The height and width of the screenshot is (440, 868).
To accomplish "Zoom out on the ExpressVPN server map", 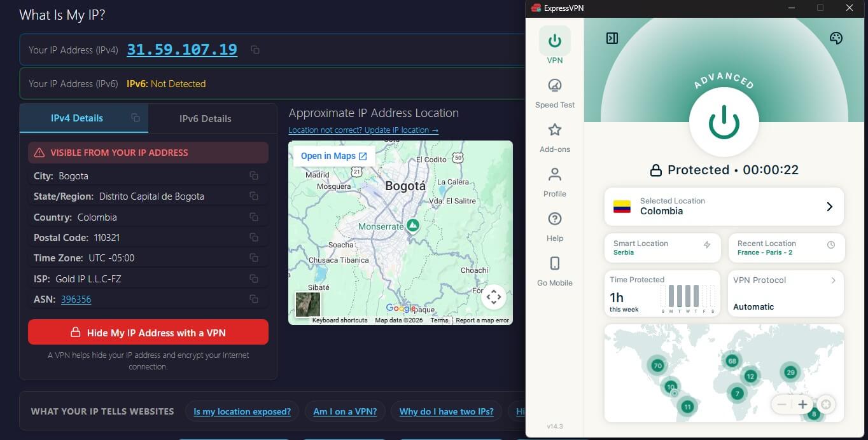I will coord(782,404).
